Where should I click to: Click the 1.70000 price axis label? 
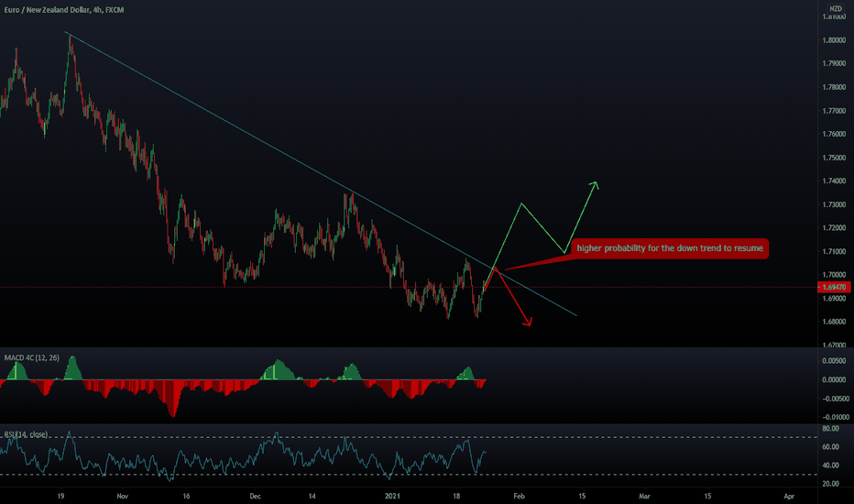pos(834,275)
